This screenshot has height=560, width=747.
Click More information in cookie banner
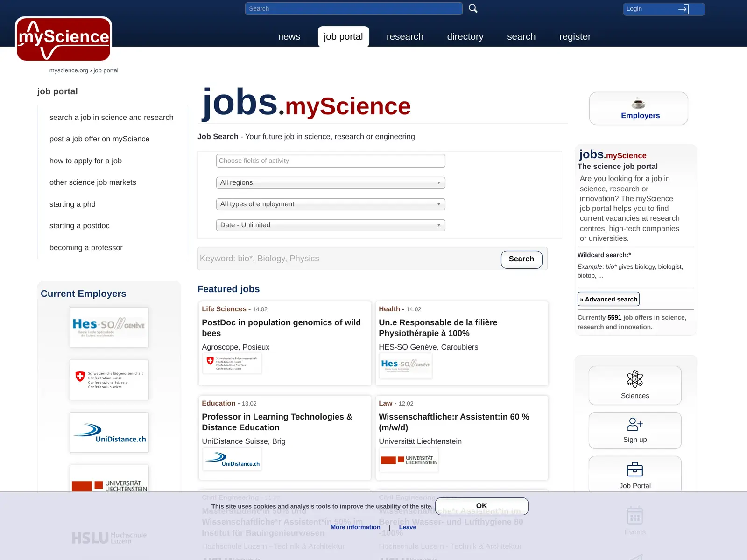pos(355,527)
